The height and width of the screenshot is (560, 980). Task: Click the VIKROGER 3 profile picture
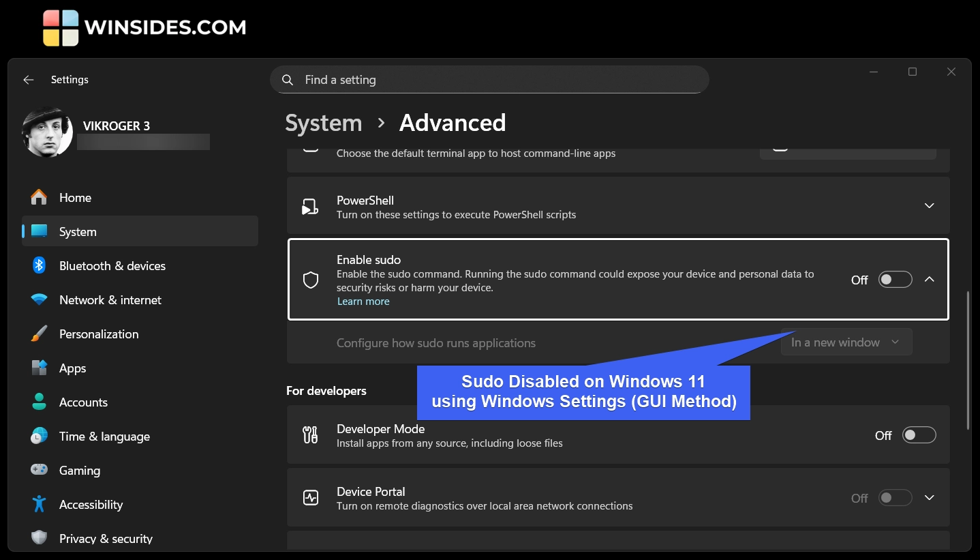click(48, 132)
